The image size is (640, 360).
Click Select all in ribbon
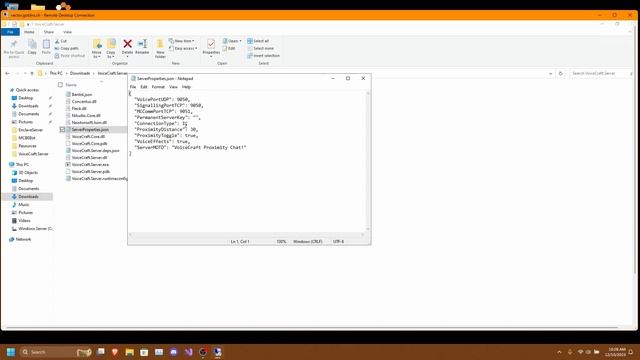click(x=258, y=41)
